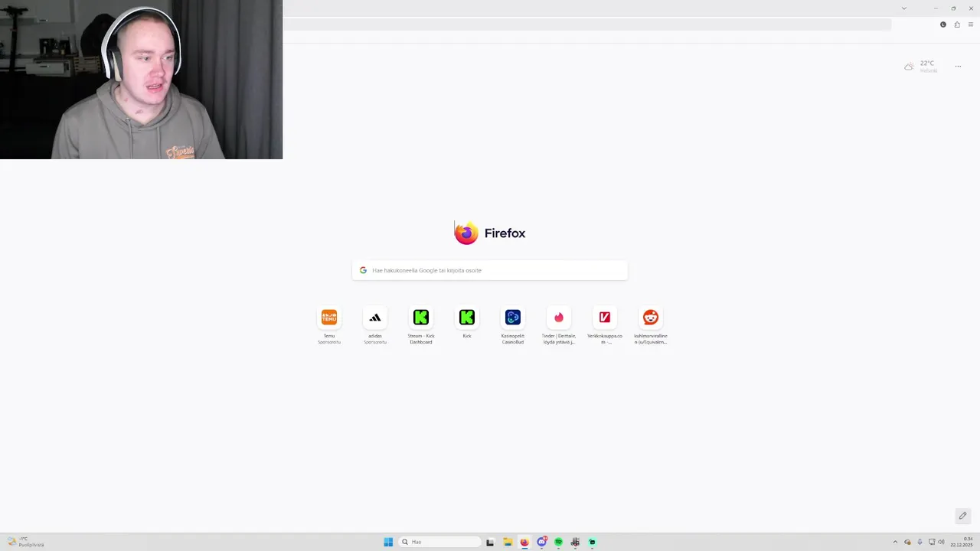The image size is (980, 551).
Task: Open the Firefox account profile icon
Action: coord(943,24)
